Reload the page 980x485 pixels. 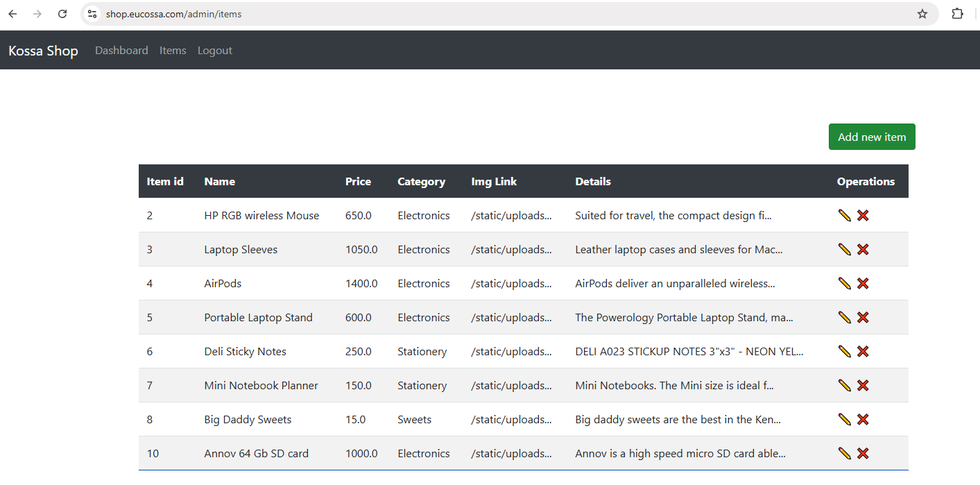point(62,13)
